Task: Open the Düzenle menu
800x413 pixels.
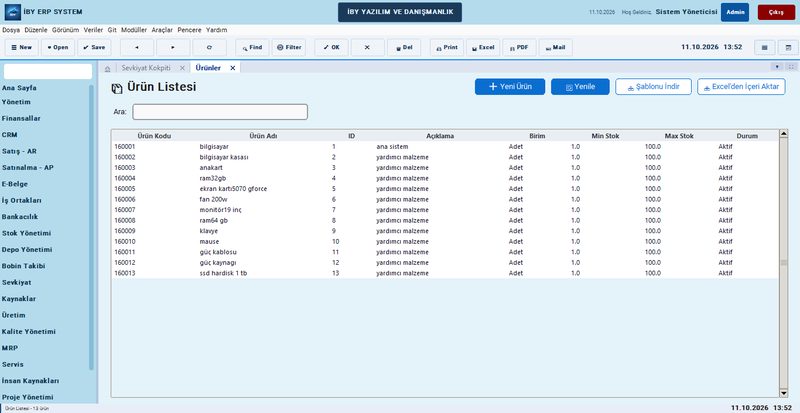Action: point(36,30)
